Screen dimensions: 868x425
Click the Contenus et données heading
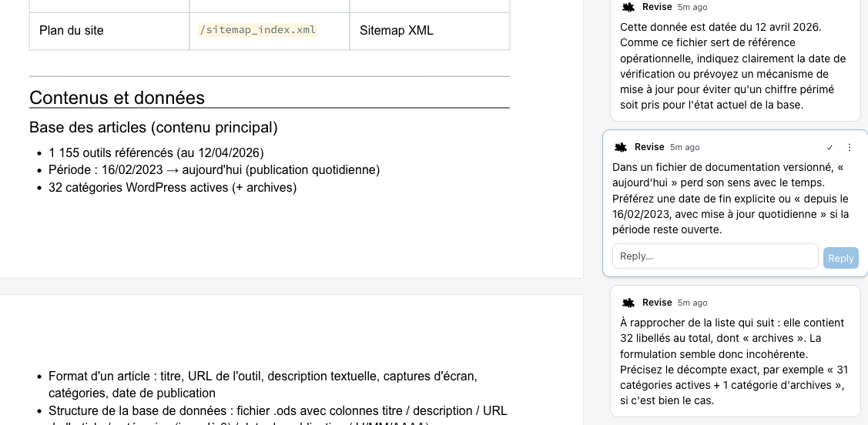117,97
